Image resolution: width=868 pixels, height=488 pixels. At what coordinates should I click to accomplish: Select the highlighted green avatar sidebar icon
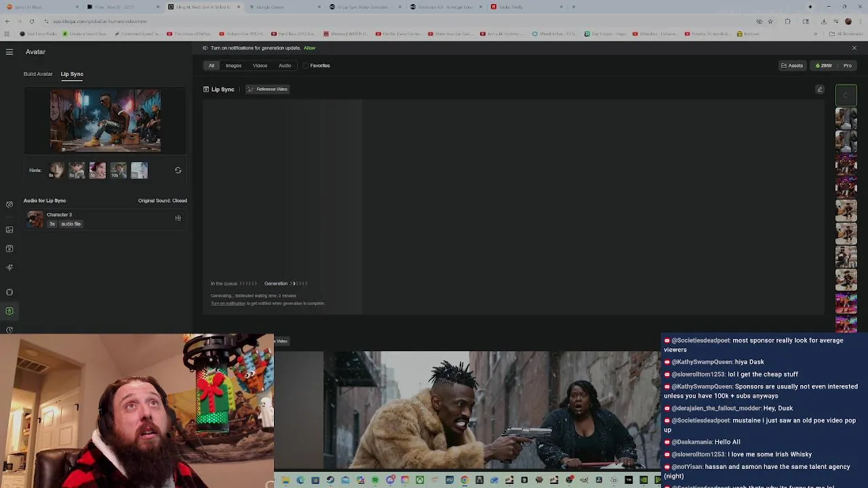[x=9, y=311]
